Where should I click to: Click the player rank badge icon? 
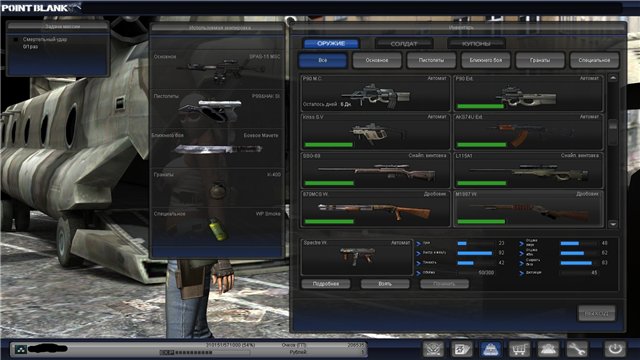point(20,349)
